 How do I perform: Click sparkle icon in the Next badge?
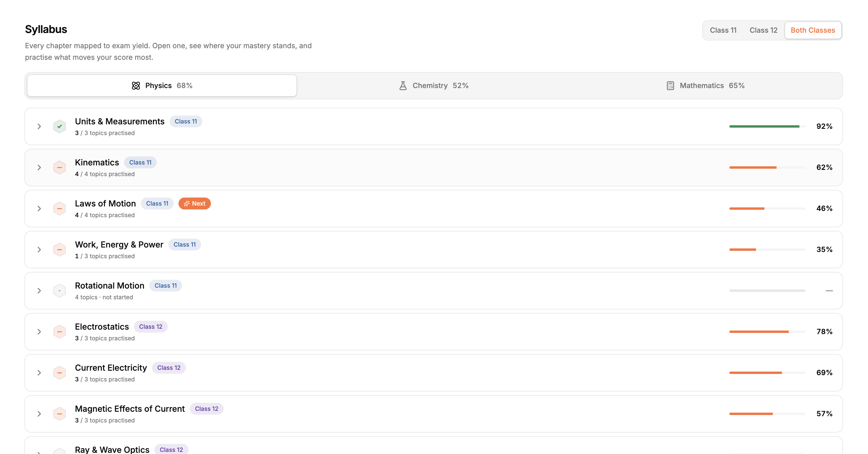[187, 203]
